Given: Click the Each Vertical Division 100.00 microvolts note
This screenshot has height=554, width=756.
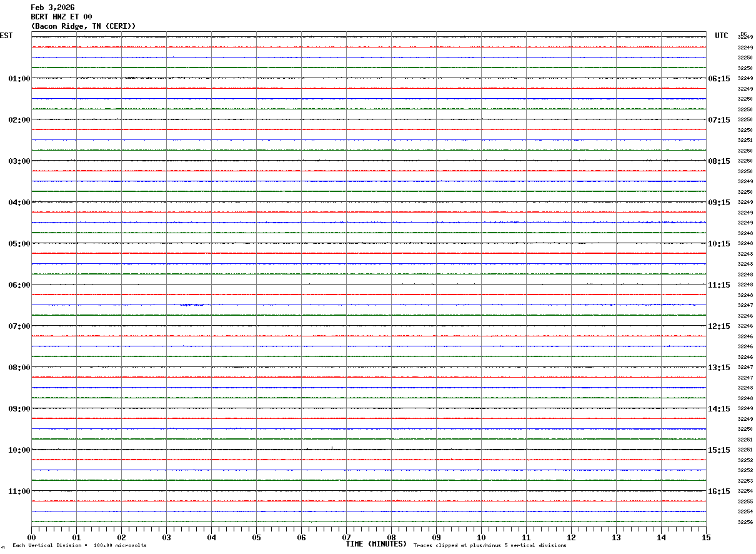Looking at the screenshot, I should (79, 546).
